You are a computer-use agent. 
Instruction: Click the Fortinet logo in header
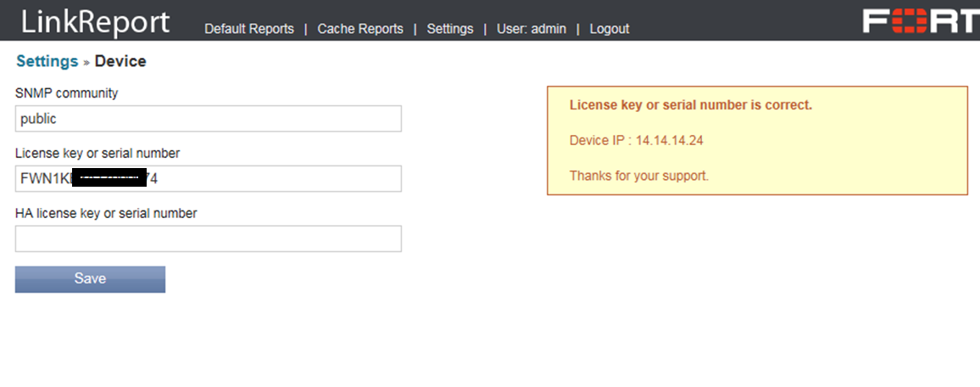(x=921, y=21)
